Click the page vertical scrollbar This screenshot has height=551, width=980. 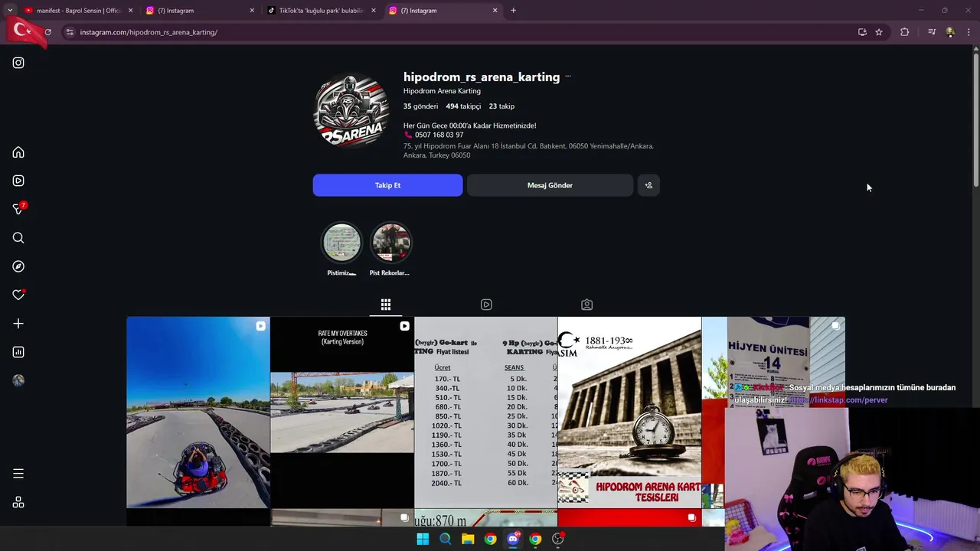click(975, 119)
